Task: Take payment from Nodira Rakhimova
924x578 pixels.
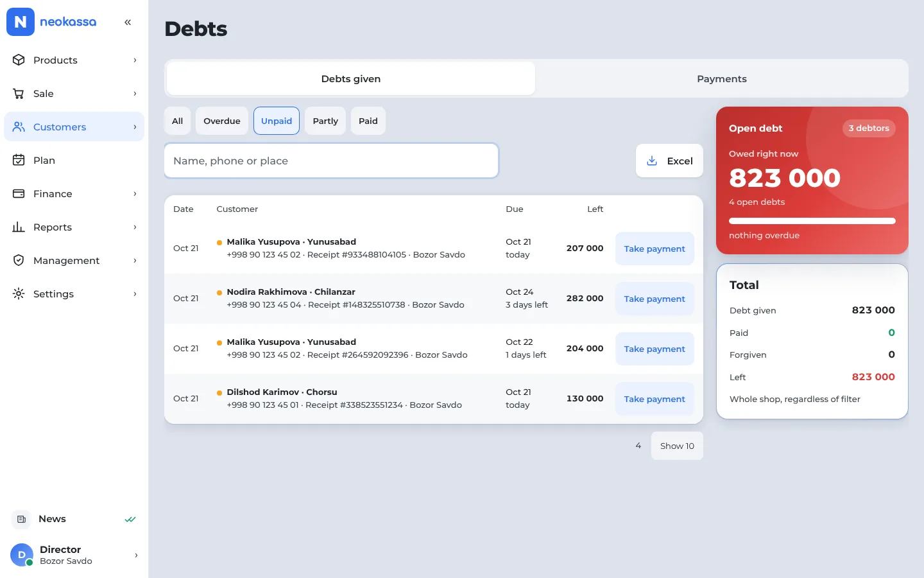Action: point(654,299)
